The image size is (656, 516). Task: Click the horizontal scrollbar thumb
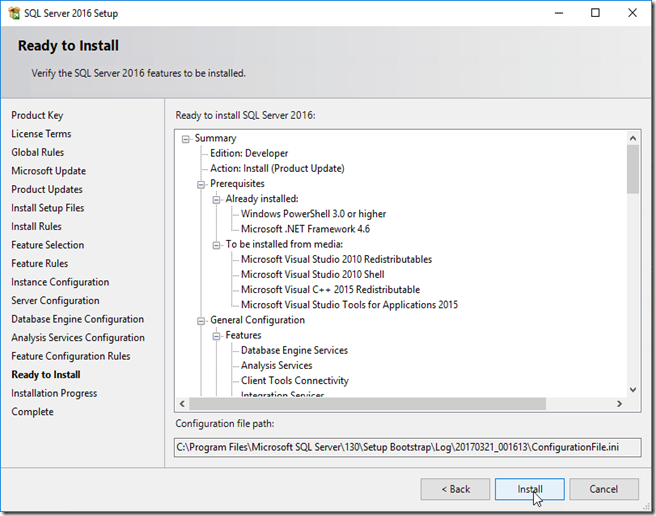pyautogui.click(x=367, y=404)
